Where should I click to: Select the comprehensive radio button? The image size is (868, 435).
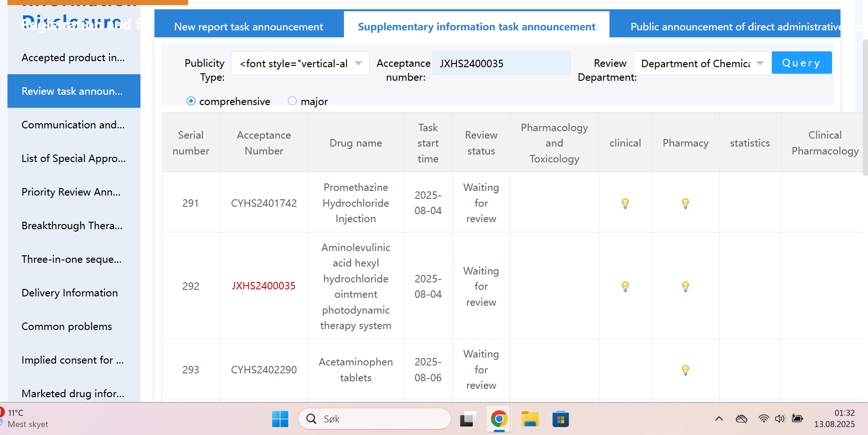point(191,101)
